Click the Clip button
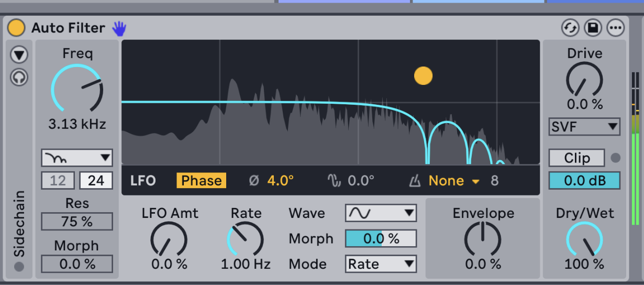 coord(576,158)
